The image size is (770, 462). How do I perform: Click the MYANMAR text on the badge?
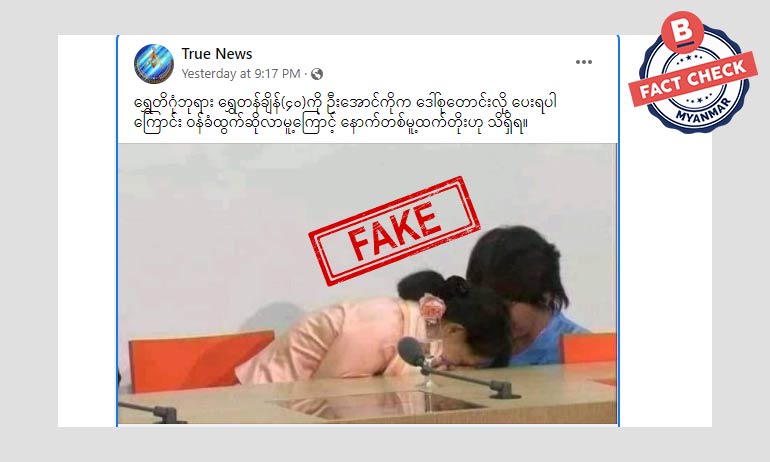pos(703,111)
